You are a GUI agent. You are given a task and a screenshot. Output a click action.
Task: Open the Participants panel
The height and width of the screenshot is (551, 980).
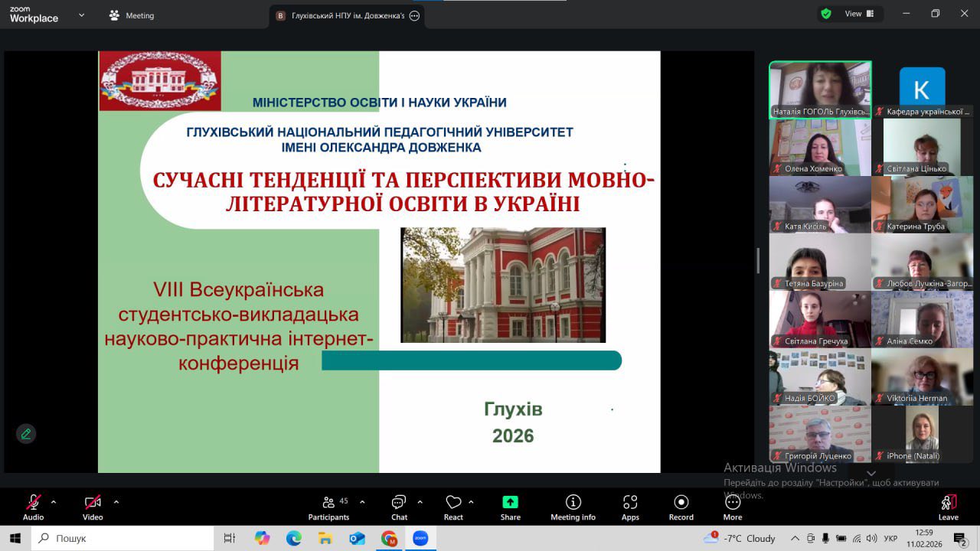tap(328, 507)
